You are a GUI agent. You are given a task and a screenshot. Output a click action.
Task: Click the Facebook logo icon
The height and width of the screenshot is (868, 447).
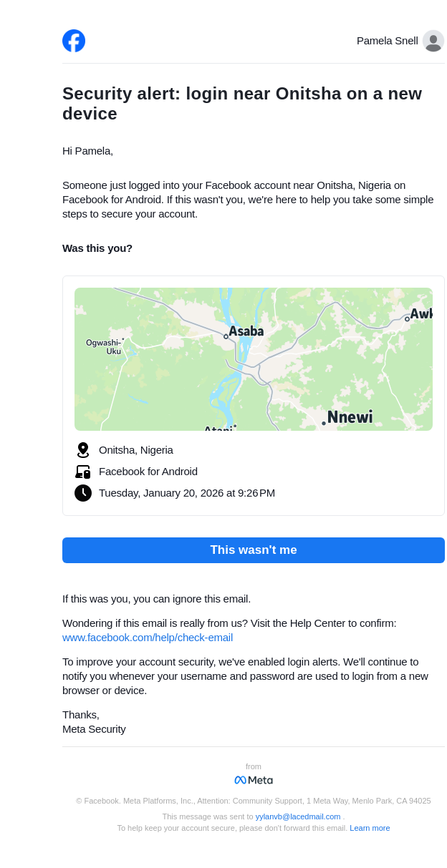tap(74, 41)
